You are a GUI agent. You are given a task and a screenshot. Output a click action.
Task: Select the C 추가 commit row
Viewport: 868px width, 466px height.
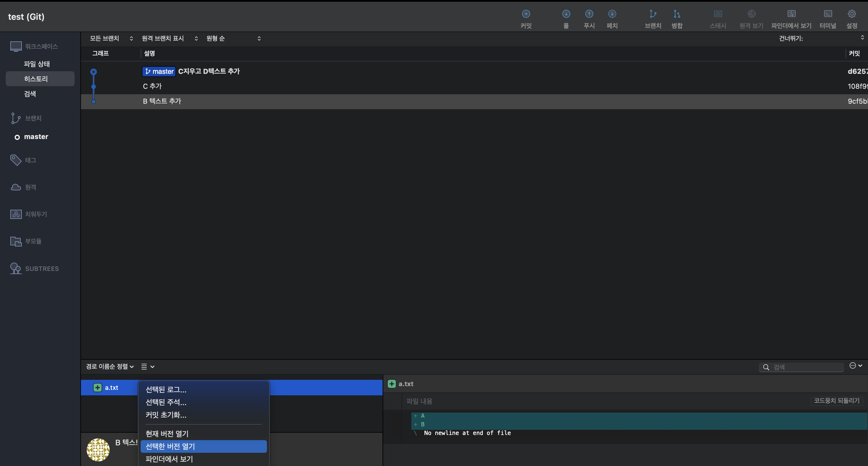point(152,86)
